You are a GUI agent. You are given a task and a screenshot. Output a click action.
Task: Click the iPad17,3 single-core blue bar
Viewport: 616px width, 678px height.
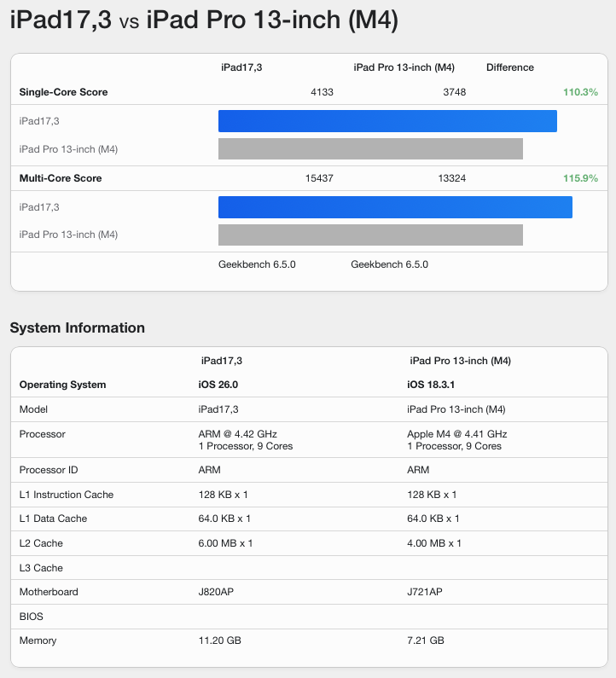(x=387, y=121)
